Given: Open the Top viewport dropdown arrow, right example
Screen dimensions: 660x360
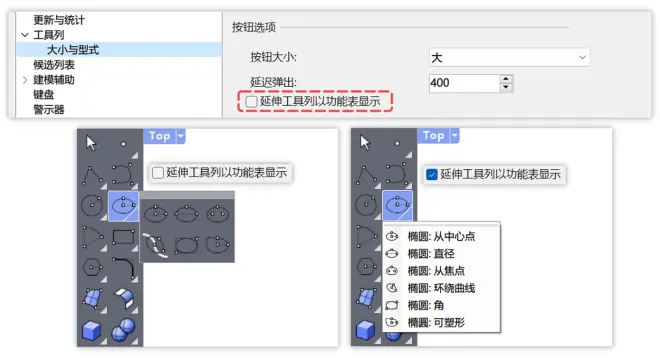Looking at the screenshot, I should pyautogui.click(x=455, y=136).
